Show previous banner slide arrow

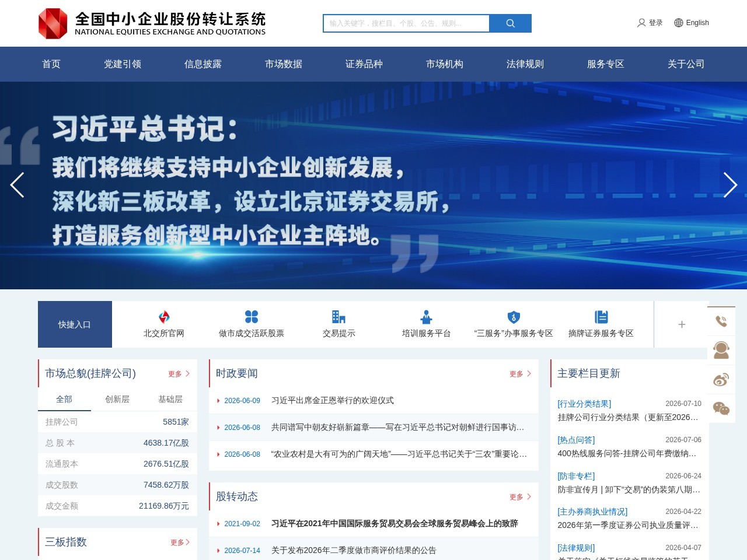[17, 185]
